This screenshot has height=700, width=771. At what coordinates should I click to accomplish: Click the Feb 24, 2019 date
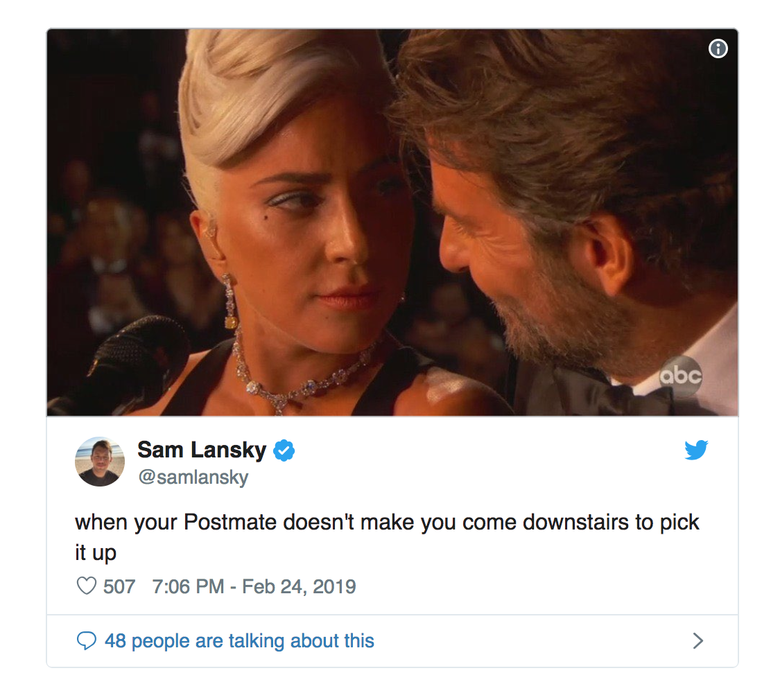pyautogui.click(x=299, y=586)
